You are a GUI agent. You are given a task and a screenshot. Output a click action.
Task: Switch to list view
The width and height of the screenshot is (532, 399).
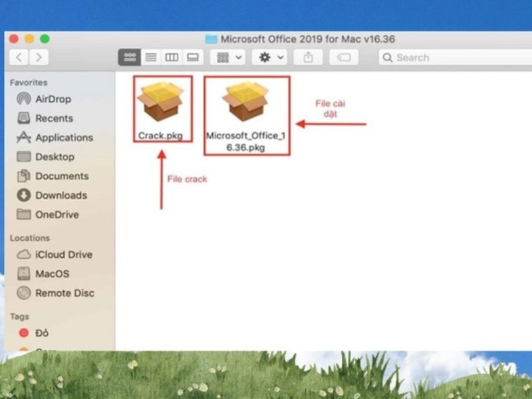pos(151,57)
